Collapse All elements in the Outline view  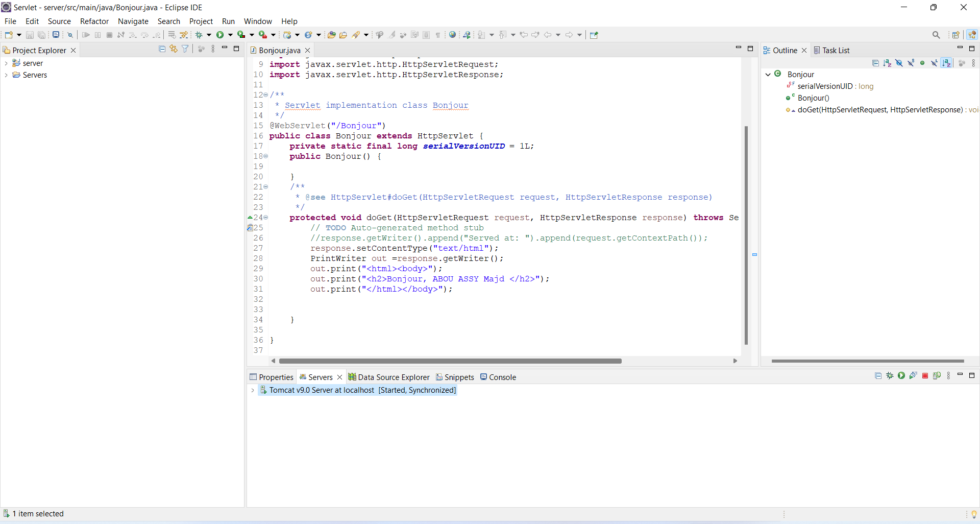click(x=875, y=62)
